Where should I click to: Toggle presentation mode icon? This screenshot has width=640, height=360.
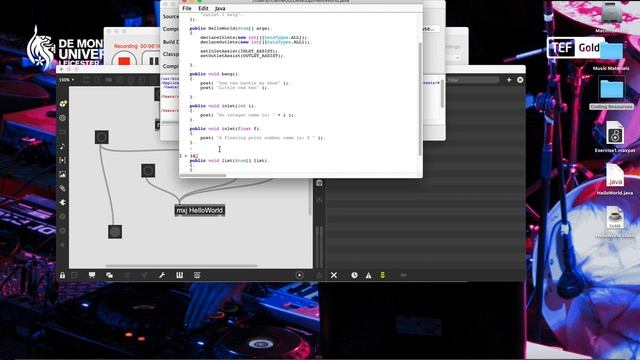(x=92, y=276)
